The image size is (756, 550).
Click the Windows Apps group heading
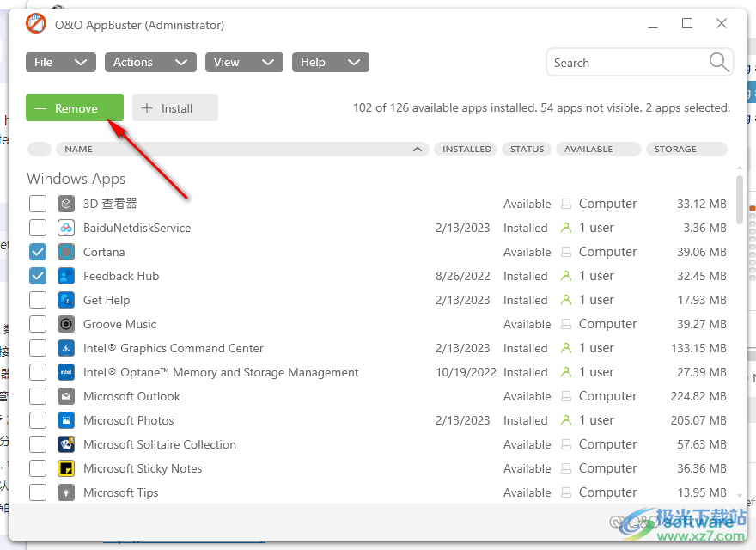coord(76,179)
